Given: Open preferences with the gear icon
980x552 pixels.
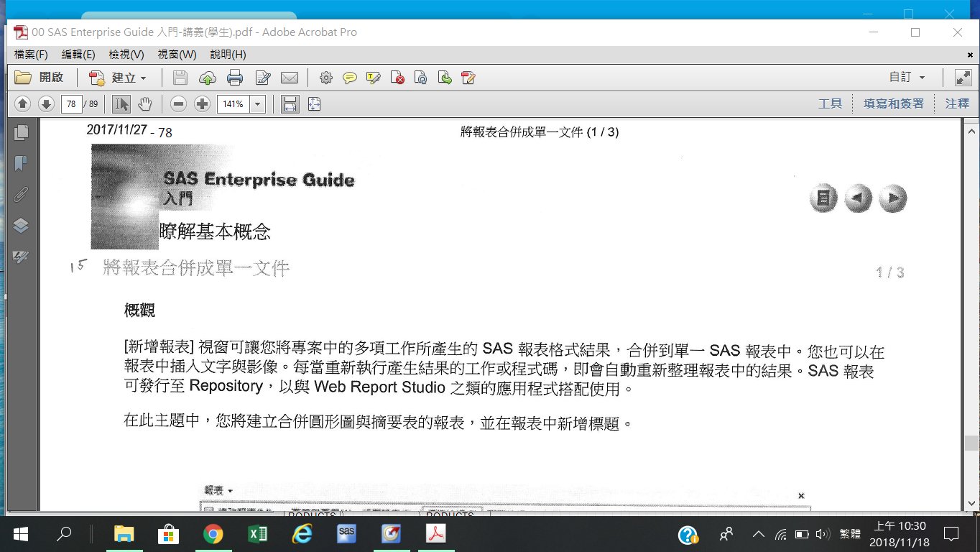Looking at the screenshot, I should (326, 78).
